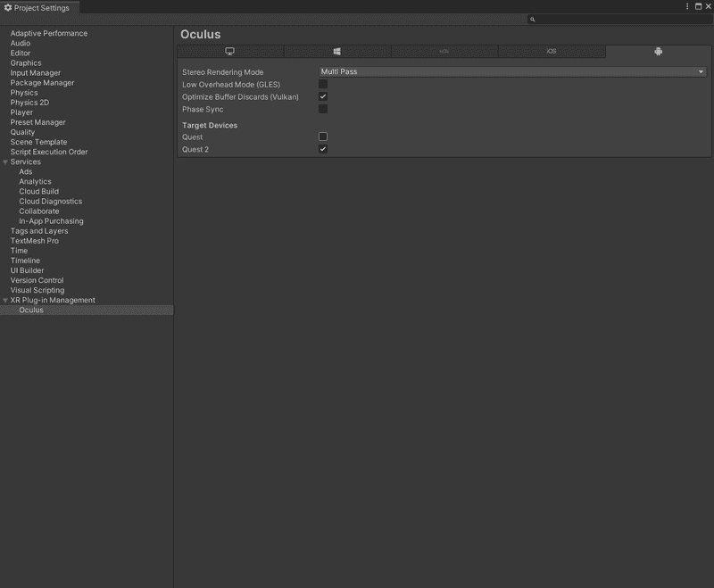Viewport: 714px width, 588px height.
Task: Open Player settings
Action: click(x=21, y=112)
